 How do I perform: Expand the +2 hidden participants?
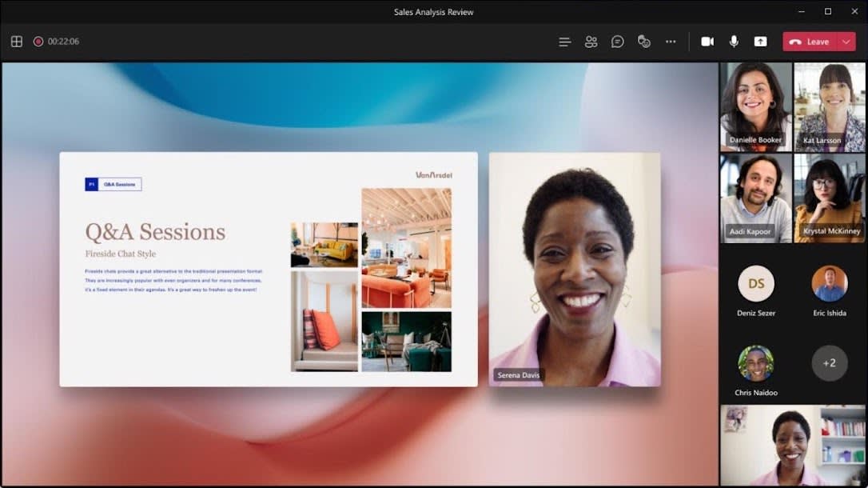(830, 362)
